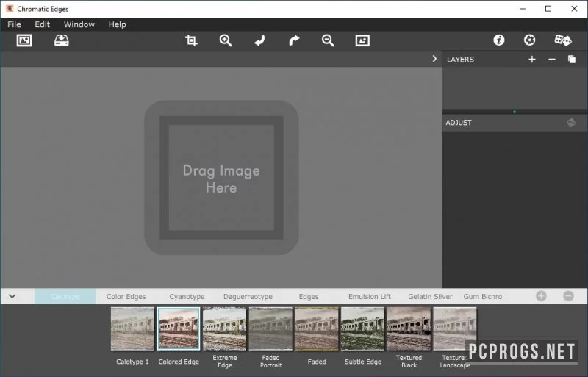Open the File menu
The height and width of the screenshot is (377, 588).
click(x=14, y=24)
